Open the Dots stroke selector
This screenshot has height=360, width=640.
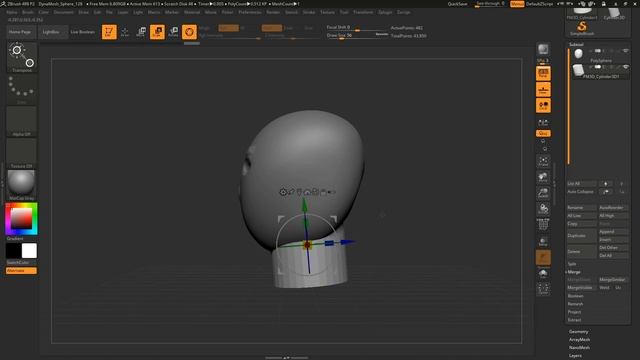(22, 89)
